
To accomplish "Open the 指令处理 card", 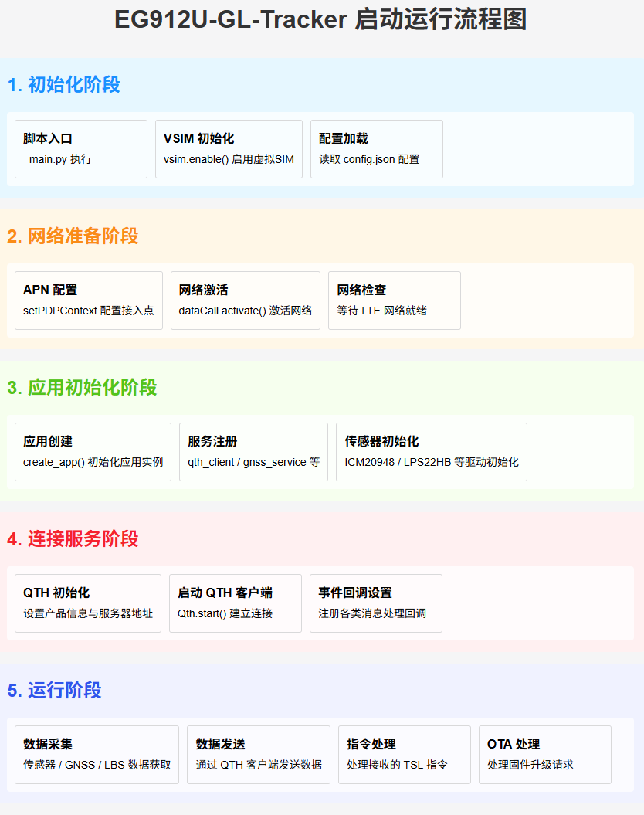I will click(x=404, y=755).
